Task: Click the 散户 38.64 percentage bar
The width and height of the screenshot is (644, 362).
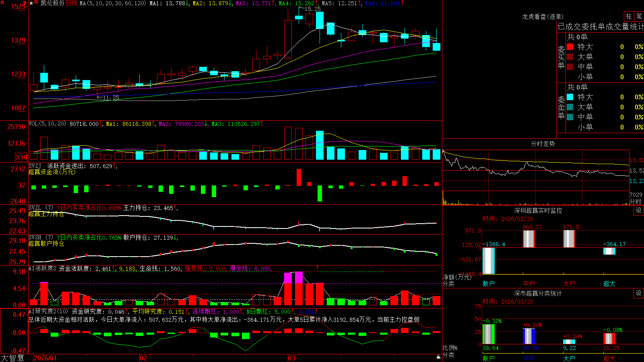Action: (489, 334)
